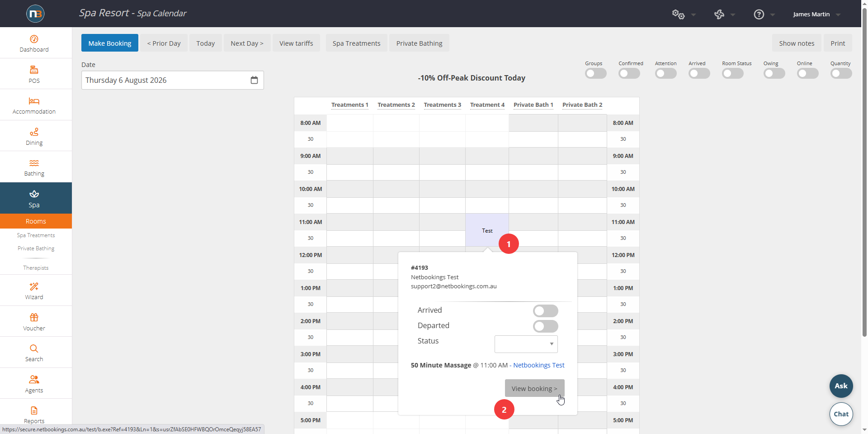Go to Prior Day
Screen dimensions: 868x434
pyautogui.click(x=164, y=43)
